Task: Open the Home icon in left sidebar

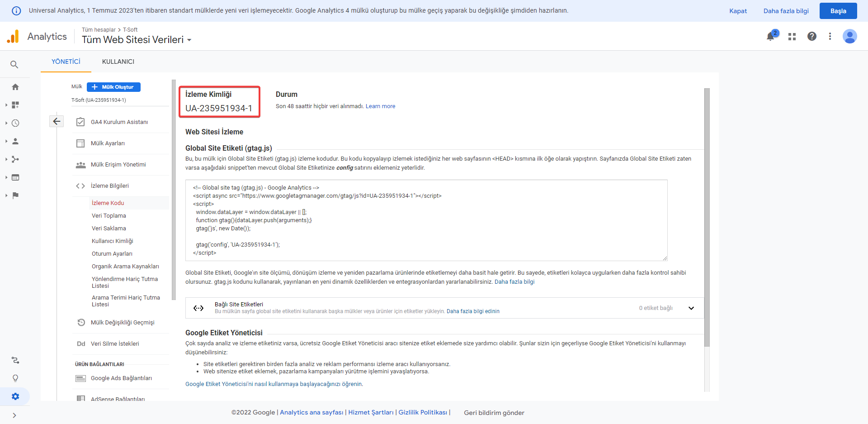Action: [15, 87]
